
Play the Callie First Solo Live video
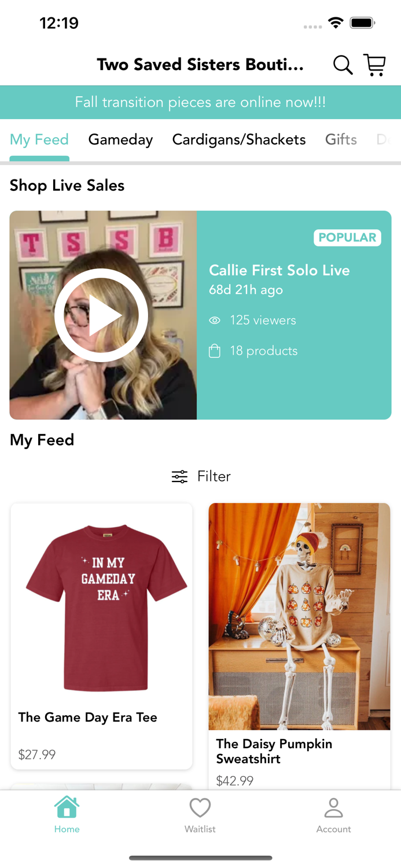tap(102, 314)
